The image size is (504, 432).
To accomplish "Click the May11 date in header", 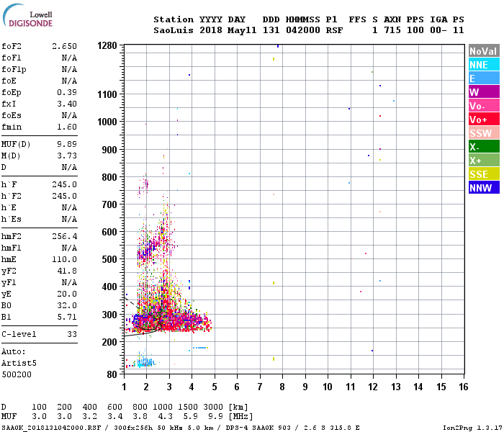I will coord(242,30).
